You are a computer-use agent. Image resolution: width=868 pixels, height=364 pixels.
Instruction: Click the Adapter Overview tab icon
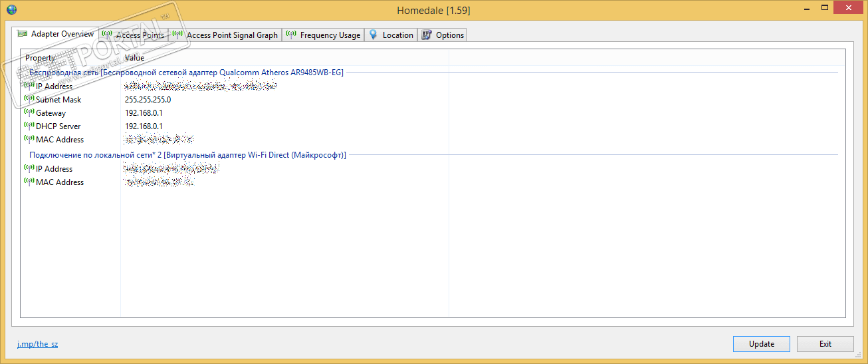[23, 34]
